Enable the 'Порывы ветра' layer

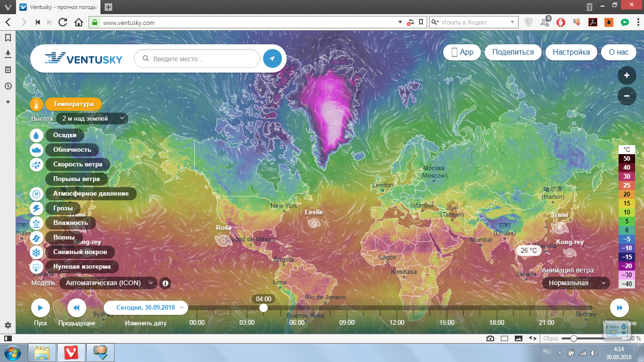[x=76, y=179]
